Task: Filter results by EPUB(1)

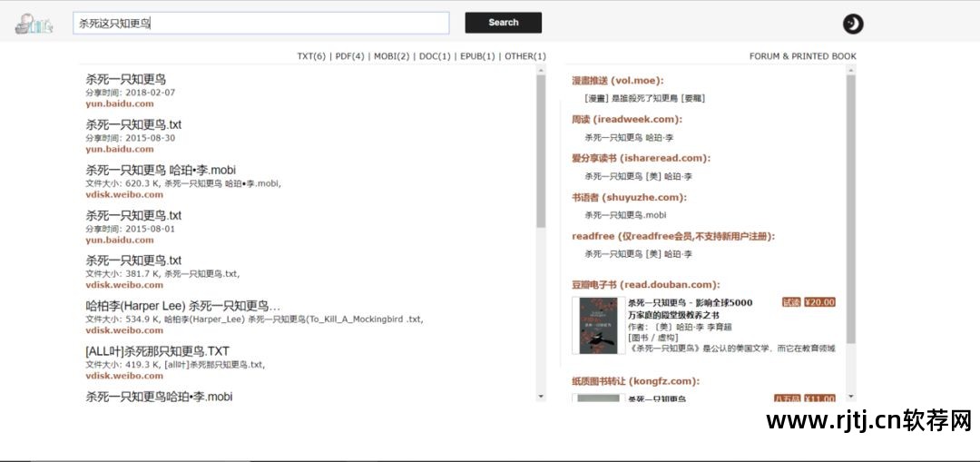Action: pyautogui.click(x=477, y=56)
